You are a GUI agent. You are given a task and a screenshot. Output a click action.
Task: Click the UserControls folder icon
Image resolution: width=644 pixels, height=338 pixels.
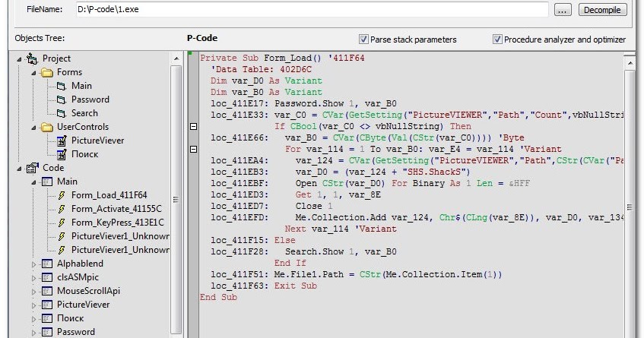pyautogui.click(x=47, y=127)
